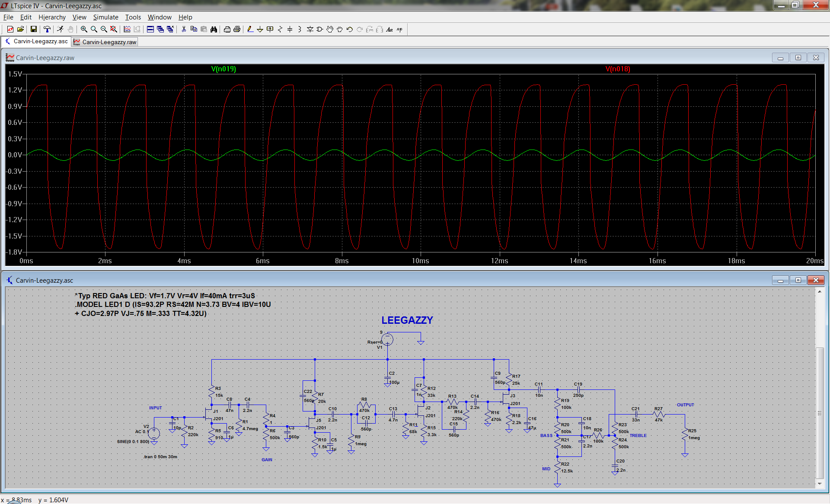Select the Place Resistor tool
The width and height of the screenshot is (830, 504).
click(x=280, y=29)
